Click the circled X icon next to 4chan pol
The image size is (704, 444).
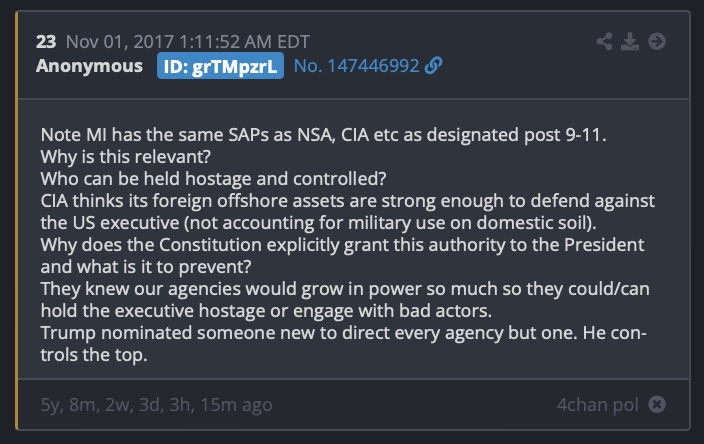coord(657,404)
